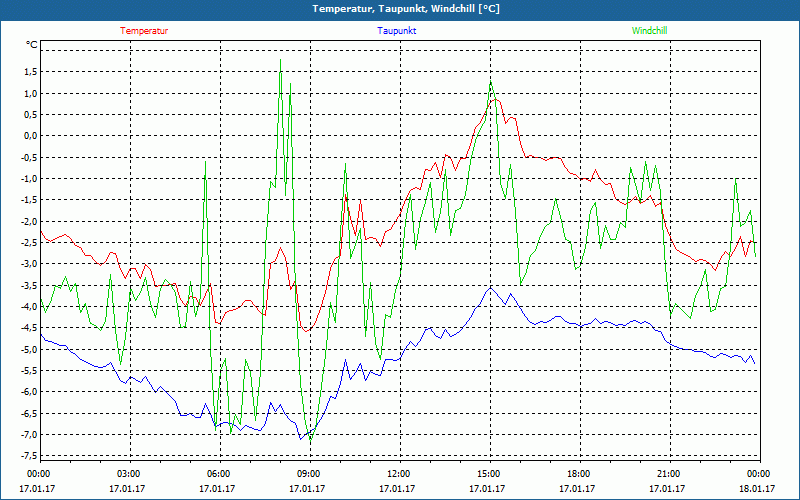Image resolution: width=800 pixels, height=500 pixels.
Task: Click the y-axis value '-7,5'
Action: pos(29,456)
